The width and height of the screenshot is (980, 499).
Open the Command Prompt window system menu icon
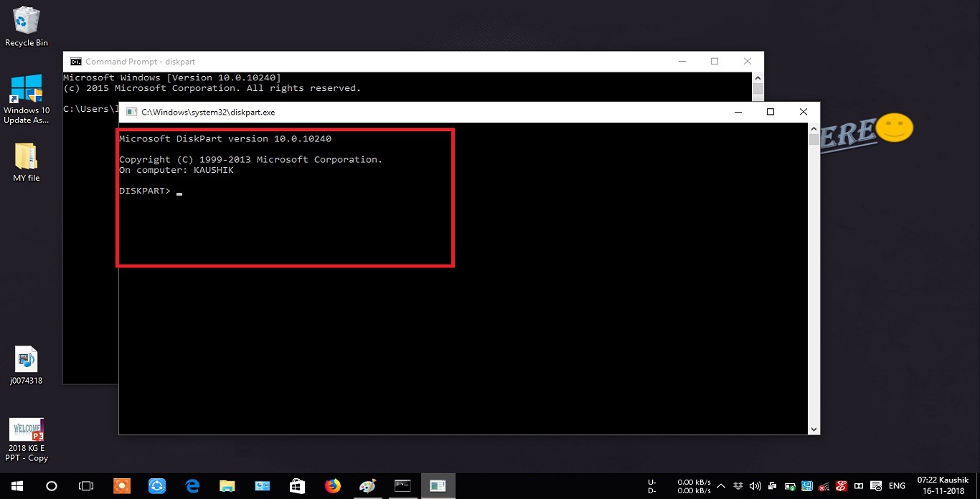pos(75,62)
